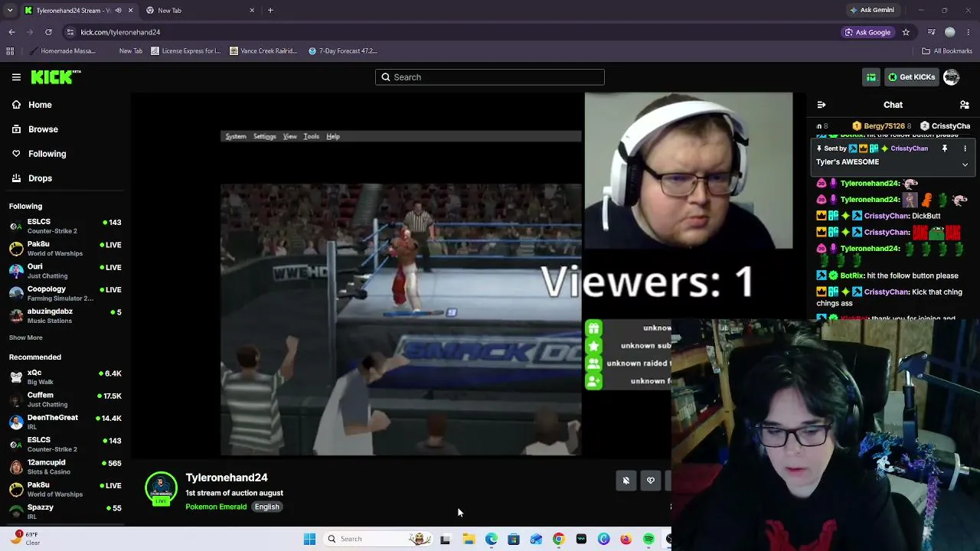Open the Chrome apps grid

(10, 51)
